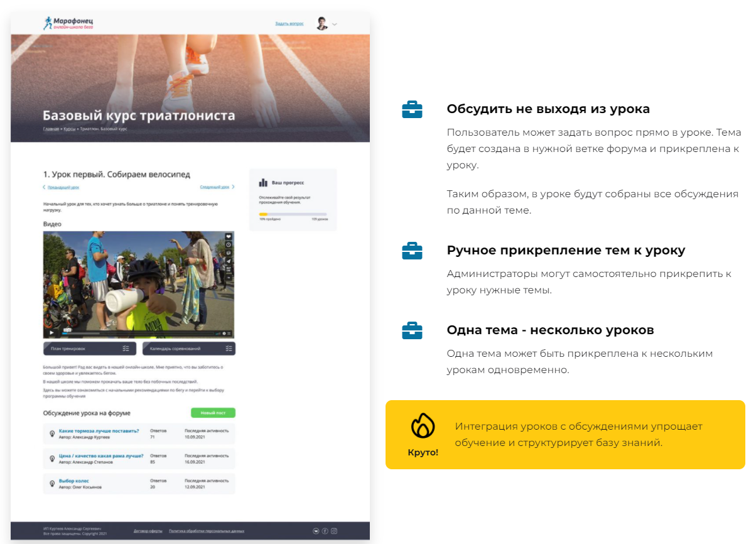Viewport: 756px width, 544px height.
Task: Expand the План тренировок block
Action: pyautogui.click(x=91, y=349)
